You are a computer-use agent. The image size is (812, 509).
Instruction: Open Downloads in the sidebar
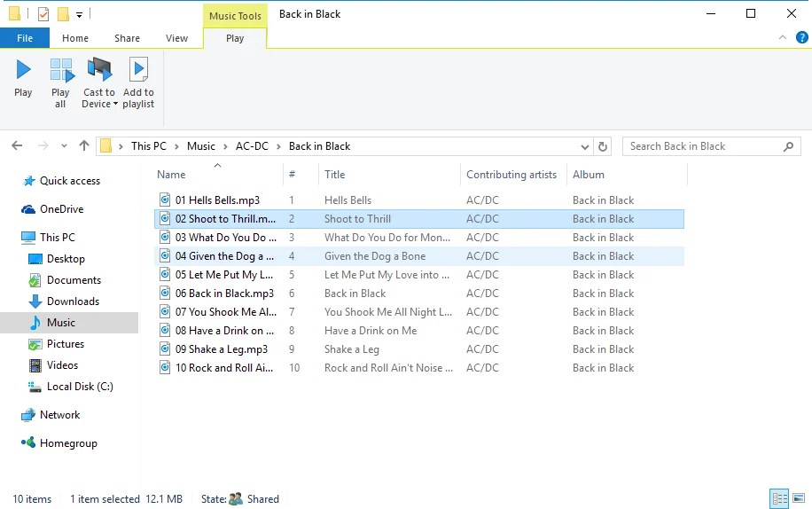tap(73, 301)
